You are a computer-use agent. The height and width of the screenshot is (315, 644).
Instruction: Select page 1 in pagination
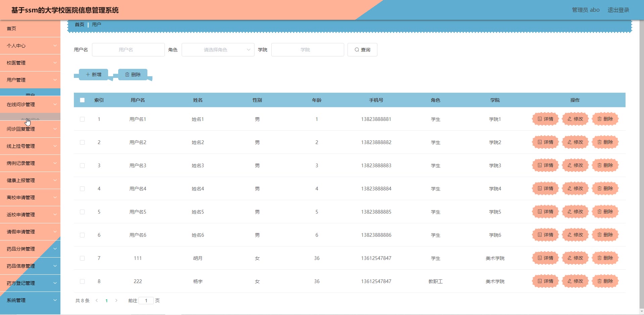tap(106, 301)
